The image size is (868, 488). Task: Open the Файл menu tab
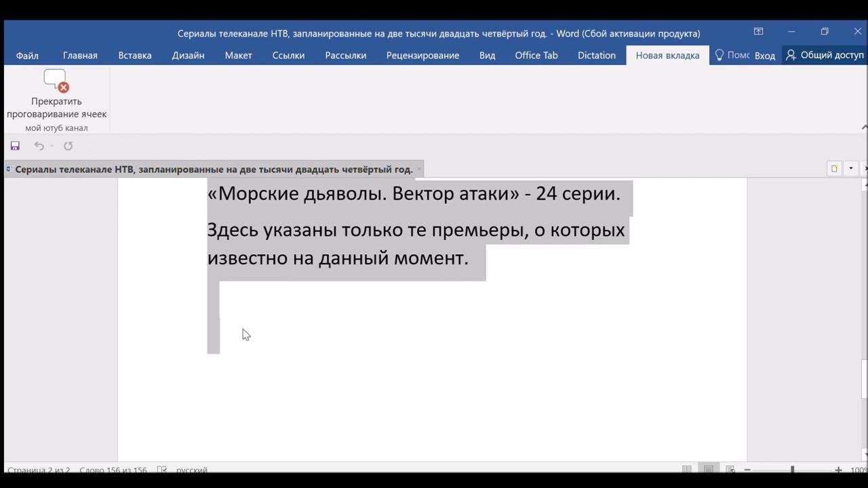27,56
